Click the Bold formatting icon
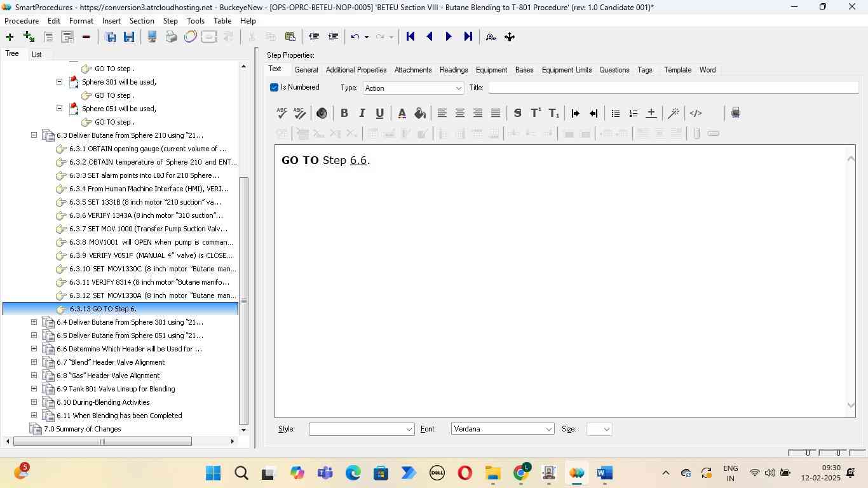 click(x=344, y=113)
